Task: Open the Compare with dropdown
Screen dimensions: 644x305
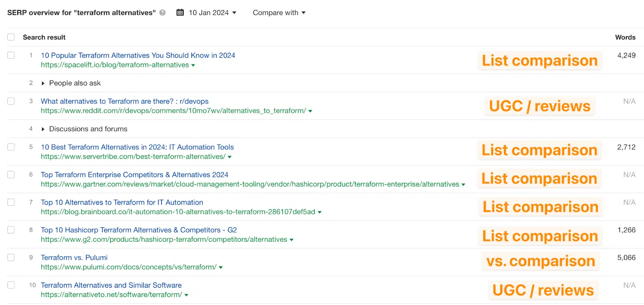Action: click(x=279, y=12)
